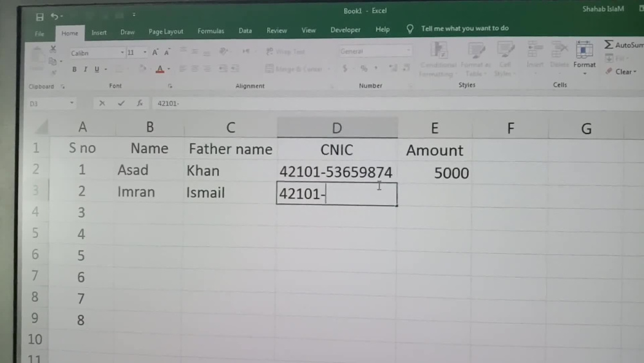Click the Select All corner triangle
The width and height of the screenshot is (644, 363).
pyautogui.click(x=41, y=127)
